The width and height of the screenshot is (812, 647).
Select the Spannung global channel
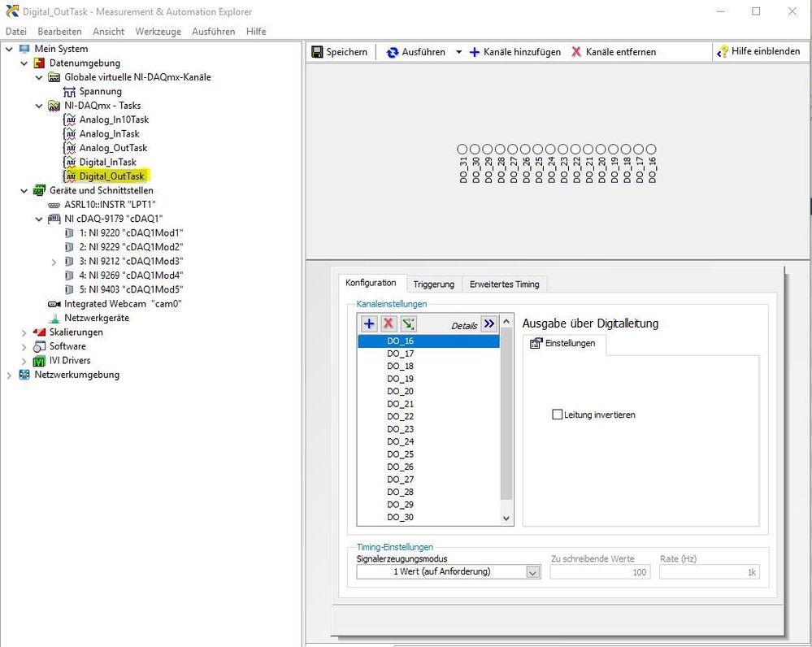click(x=101, y=92)
